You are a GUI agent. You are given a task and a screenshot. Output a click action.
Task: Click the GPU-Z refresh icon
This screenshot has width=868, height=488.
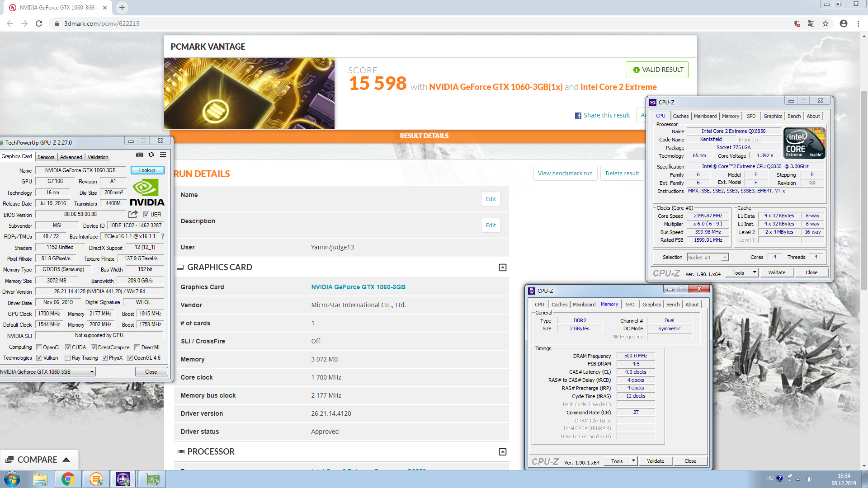[x=151, y=155]
